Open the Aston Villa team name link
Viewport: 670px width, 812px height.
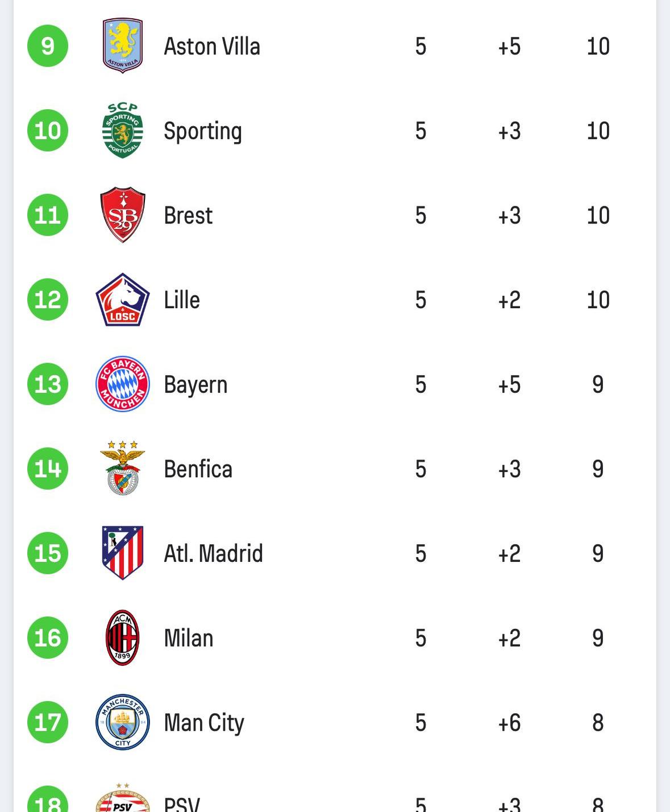[x=212, y=46]
